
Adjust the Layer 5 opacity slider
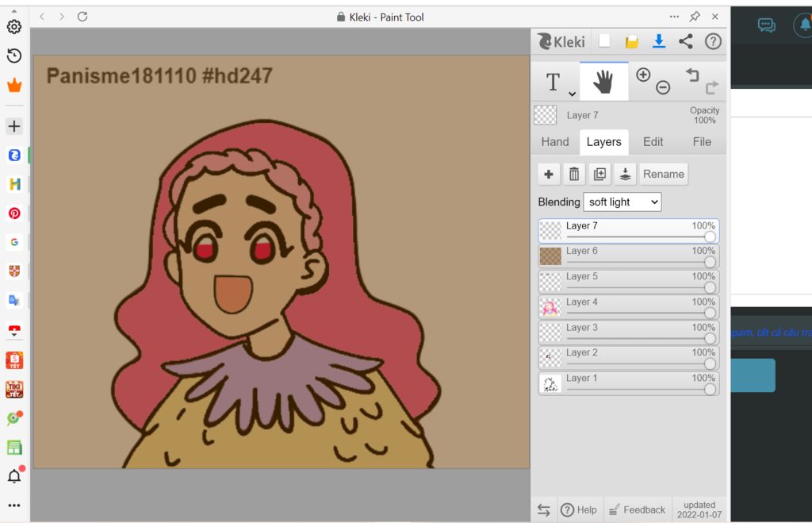coord(710,287)
